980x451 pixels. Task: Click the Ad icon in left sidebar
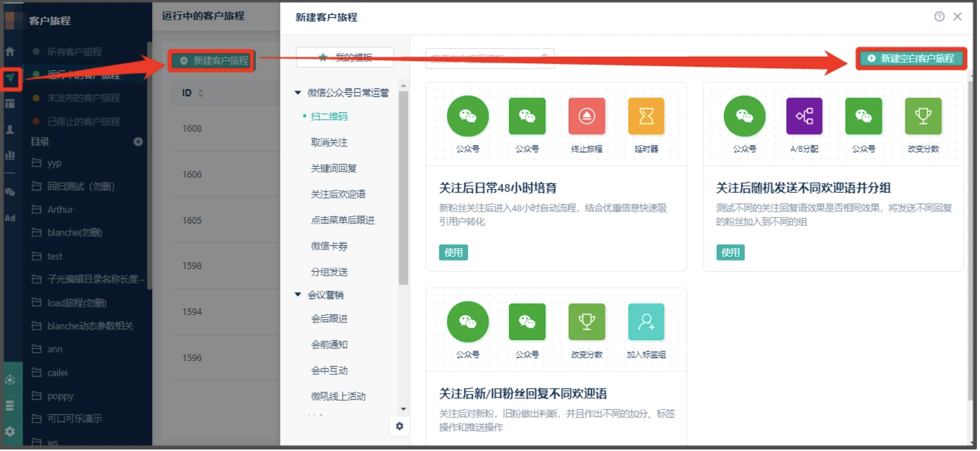point(10,219)
